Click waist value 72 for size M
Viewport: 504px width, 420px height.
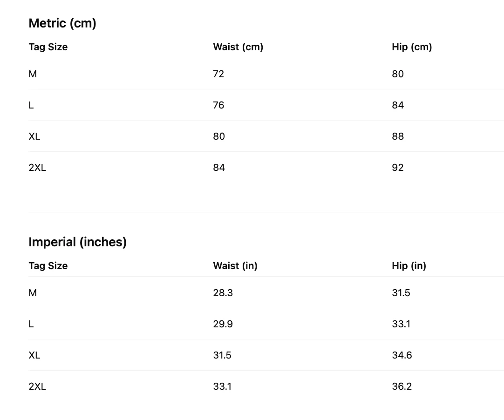tap(218, 74)
